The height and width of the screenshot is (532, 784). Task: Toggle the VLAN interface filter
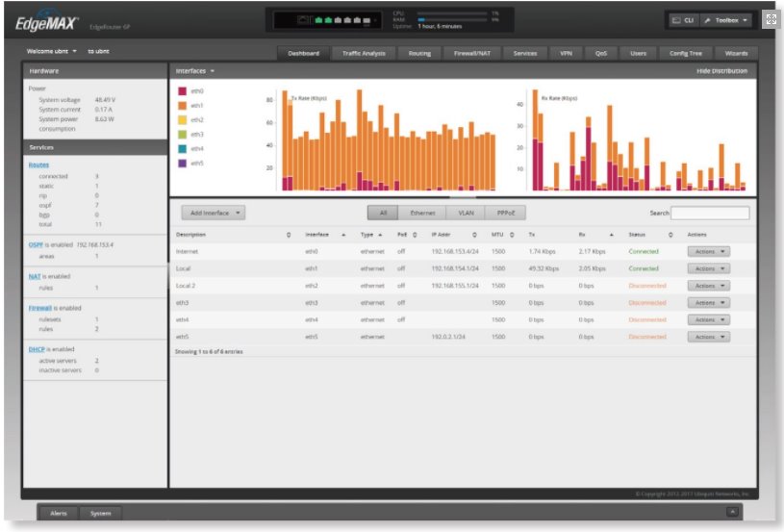[466, 213]
